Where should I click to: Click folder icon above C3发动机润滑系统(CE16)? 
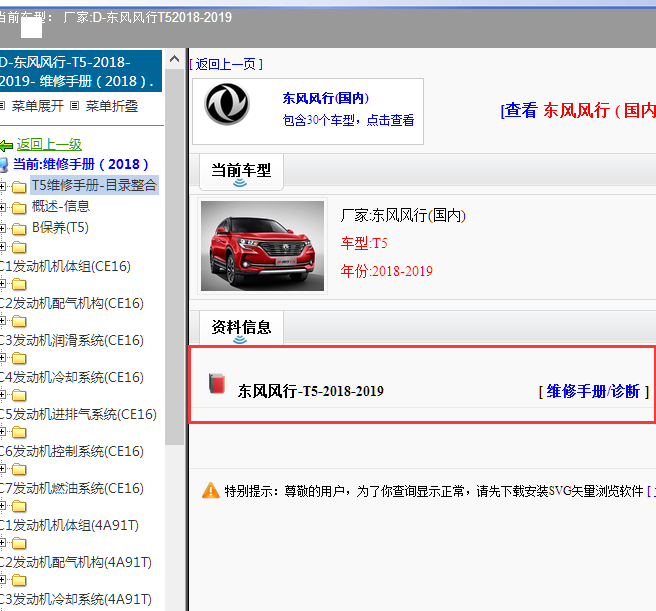(x=19, y=321)
